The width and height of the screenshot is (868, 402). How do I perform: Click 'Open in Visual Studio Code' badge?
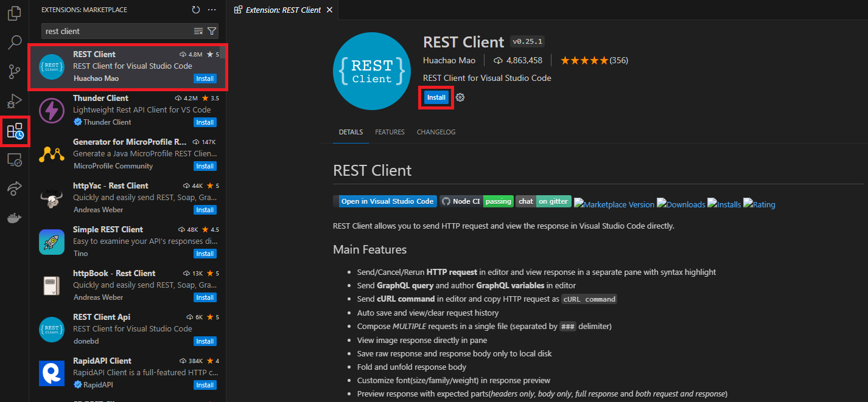pos(385,201)
